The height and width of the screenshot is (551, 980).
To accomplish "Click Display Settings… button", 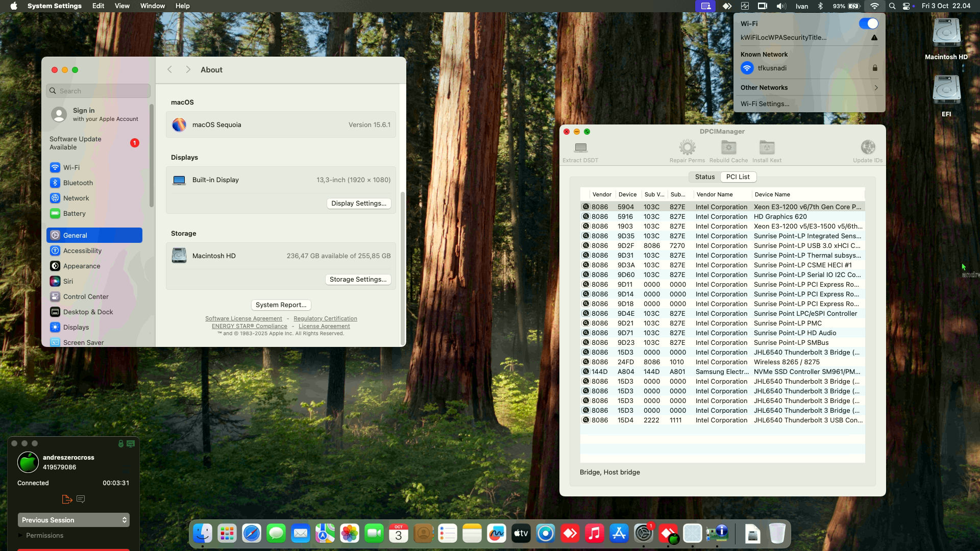I will [359, 203].
